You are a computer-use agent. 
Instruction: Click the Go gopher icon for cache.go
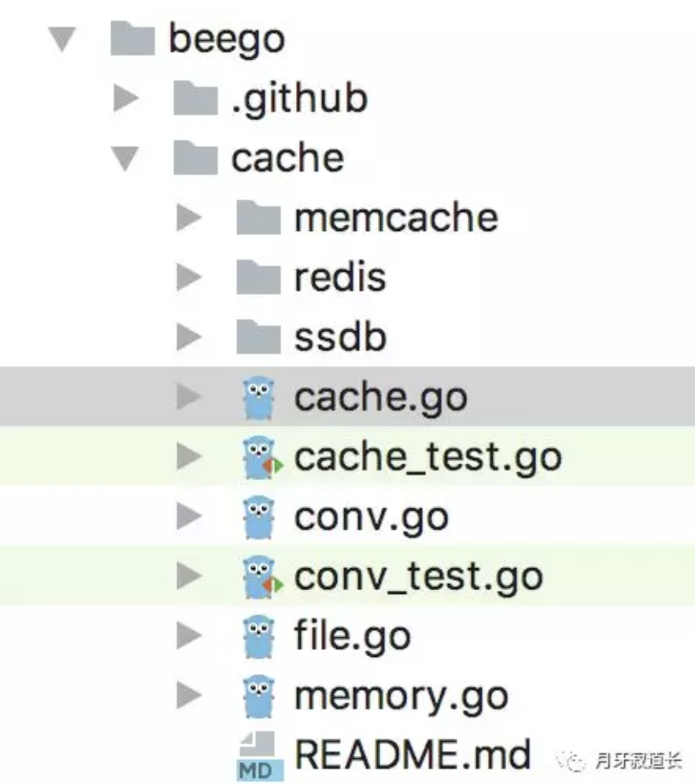(259, 397)
